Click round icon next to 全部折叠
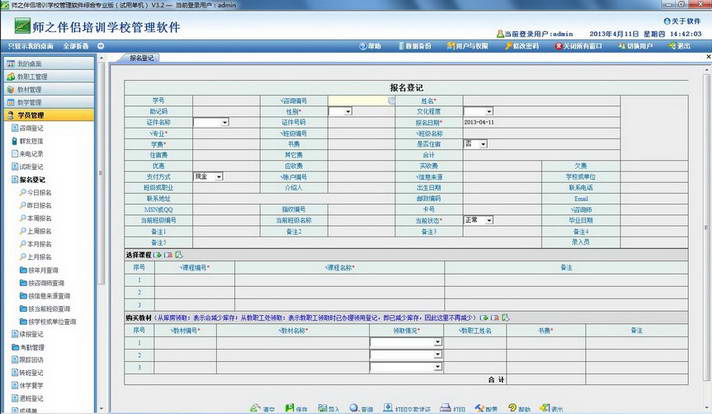712x414 pixels. click(101, 46)
